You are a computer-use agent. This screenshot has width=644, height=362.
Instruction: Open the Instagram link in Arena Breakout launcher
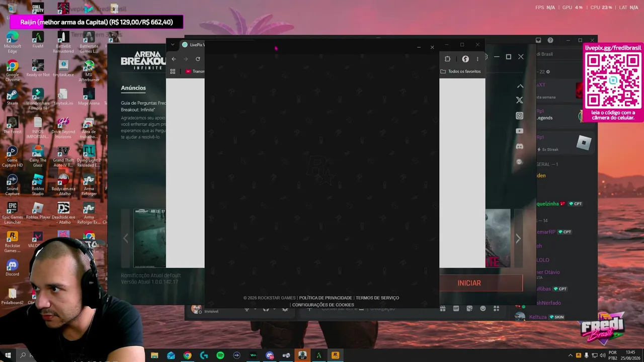point(520,116)
